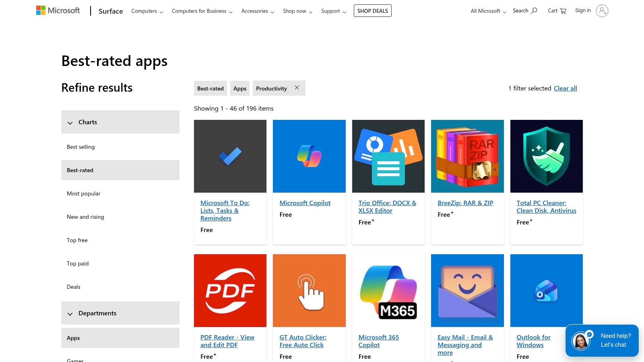Open the BreeZip: RAR & ZIP app tile
The image size is (644, 362).
click(x=467, y=156)
